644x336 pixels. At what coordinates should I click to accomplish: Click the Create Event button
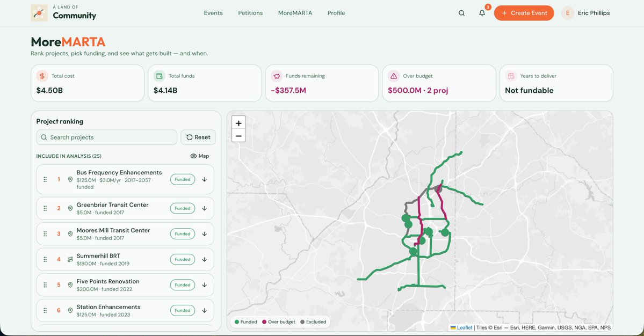click(x=524, y=13)
